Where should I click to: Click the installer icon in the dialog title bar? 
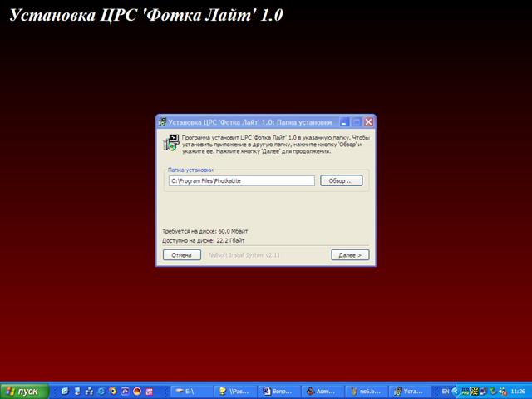pos(163,122)
